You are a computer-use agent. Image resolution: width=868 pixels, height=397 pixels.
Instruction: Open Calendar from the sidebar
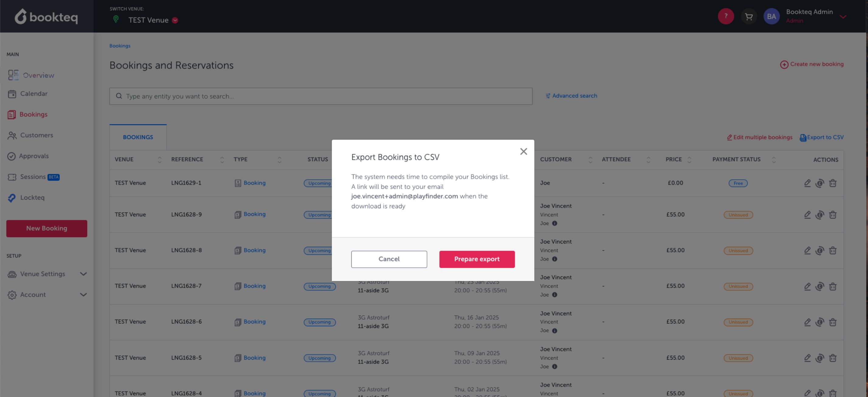[x=33, y=94]
